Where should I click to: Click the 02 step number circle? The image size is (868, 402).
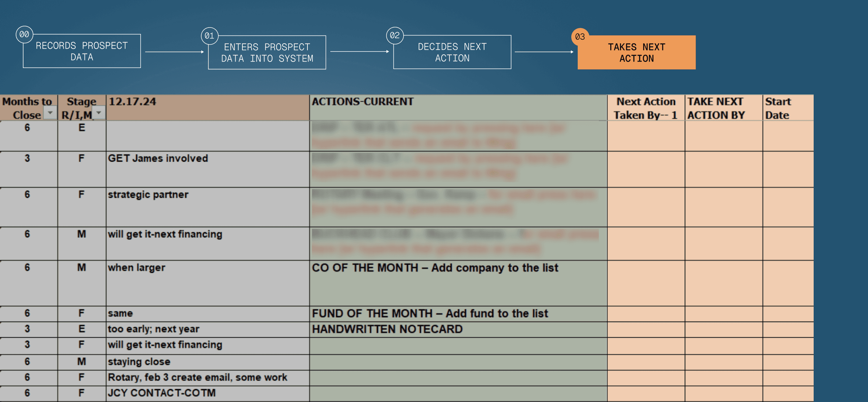(x=395, y=35)
